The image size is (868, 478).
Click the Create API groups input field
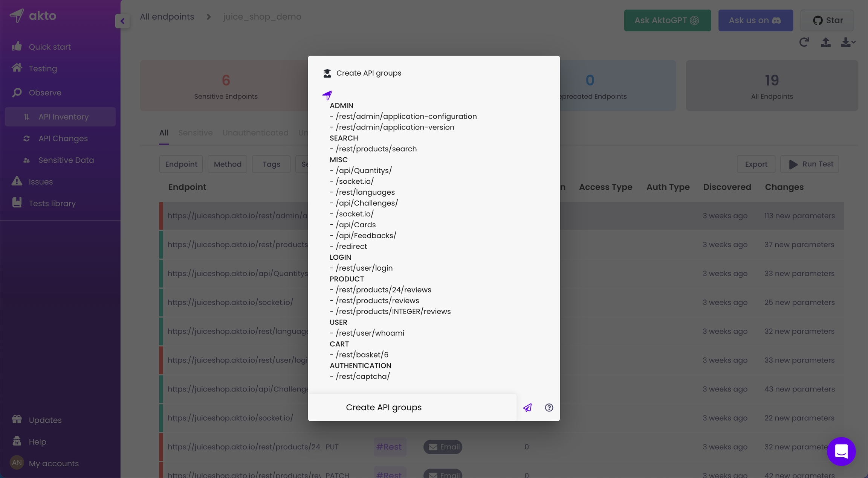[x=412, y=408]
